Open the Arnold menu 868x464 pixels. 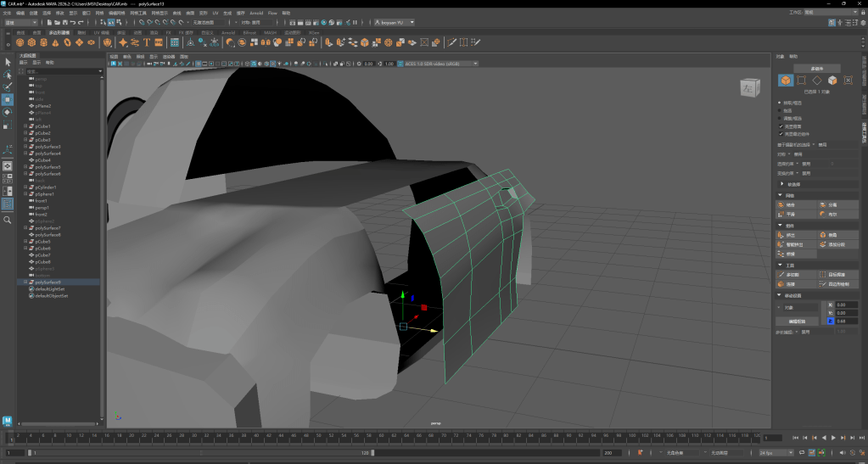pos(256,14)
